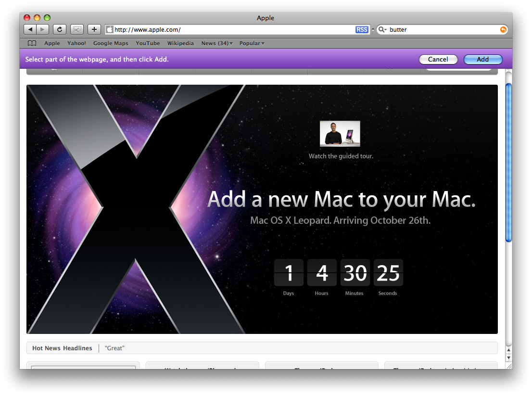532x396 pixels.
Task: Click the orange snapback icon in search field
Action: tap(503, 29)
